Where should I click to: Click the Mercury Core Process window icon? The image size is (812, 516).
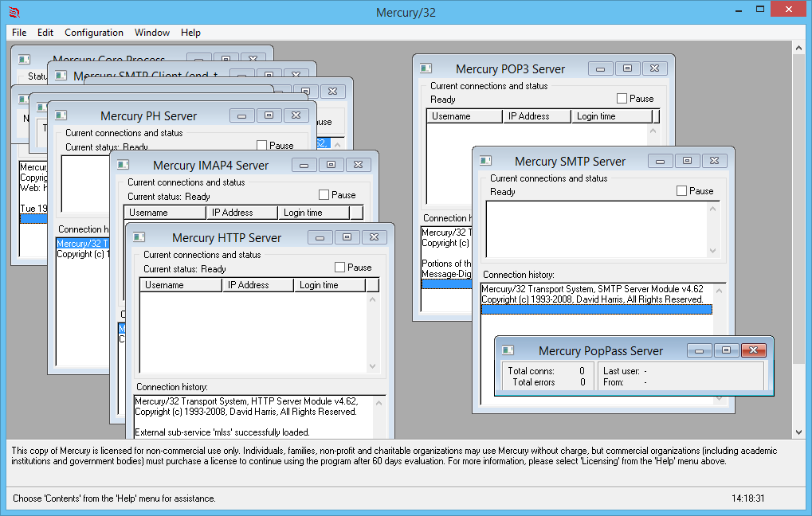click(x=25, y=59)
